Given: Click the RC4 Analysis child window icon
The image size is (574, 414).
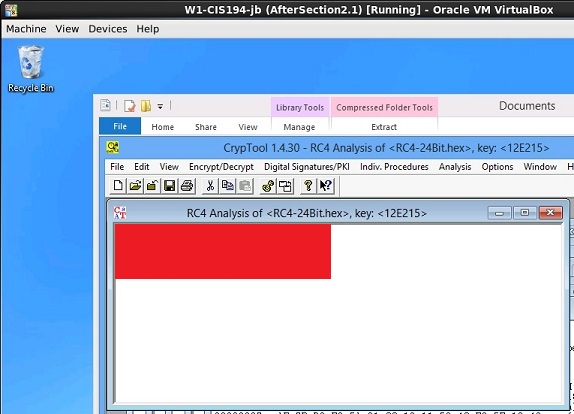Looking at the screenshot, I should coord(120,213).
